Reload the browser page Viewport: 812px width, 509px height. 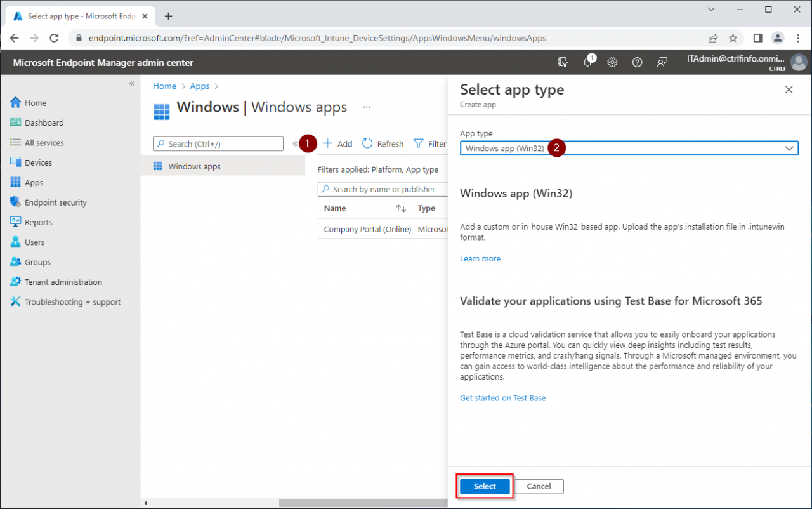[54, 38]
